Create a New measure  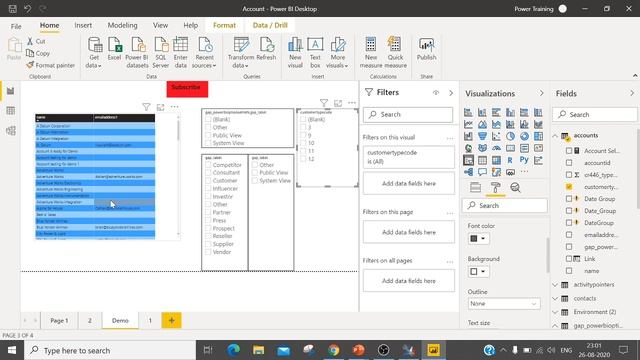point(371,53)
